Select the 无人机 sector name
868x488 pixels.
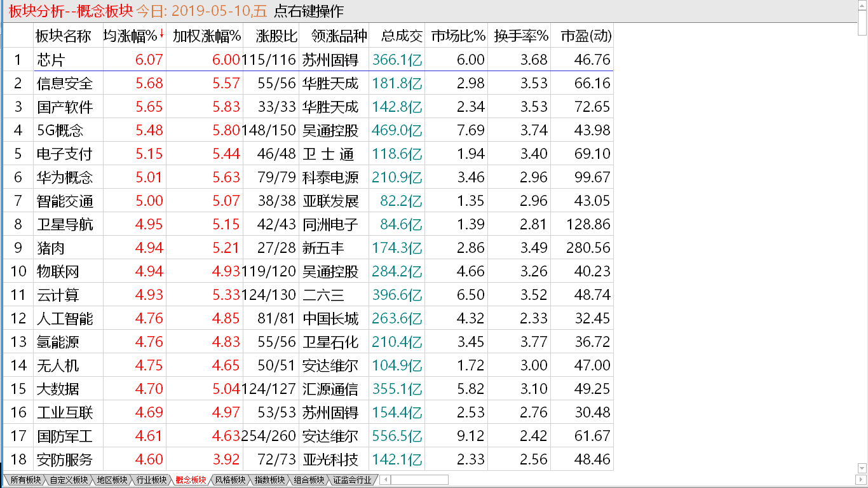pos(58,365)
